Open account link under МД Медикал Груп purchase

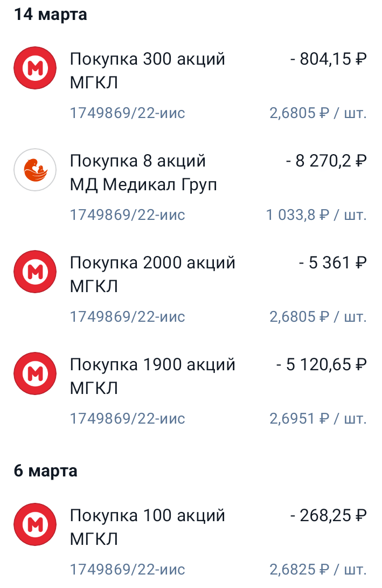(127, 215)
